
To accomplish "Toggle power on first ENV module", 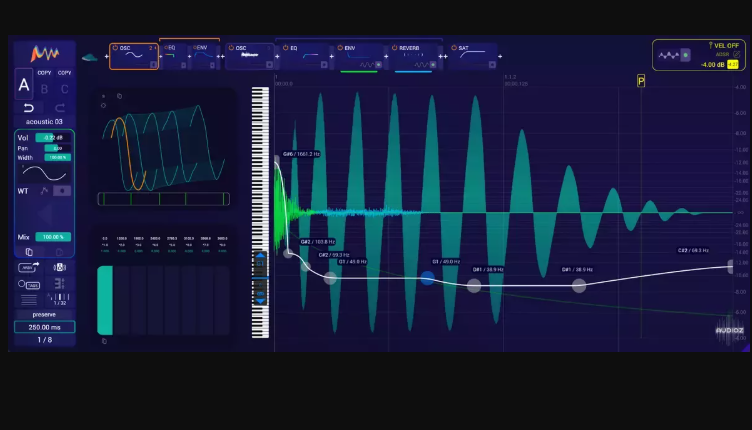I will click(x=195, y=47).
